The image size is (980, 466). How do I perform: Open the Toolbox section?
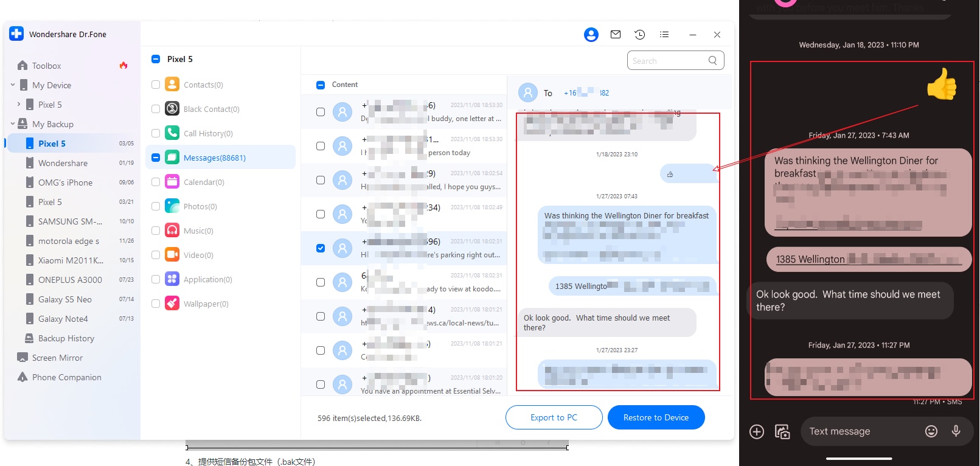(46, 66)
